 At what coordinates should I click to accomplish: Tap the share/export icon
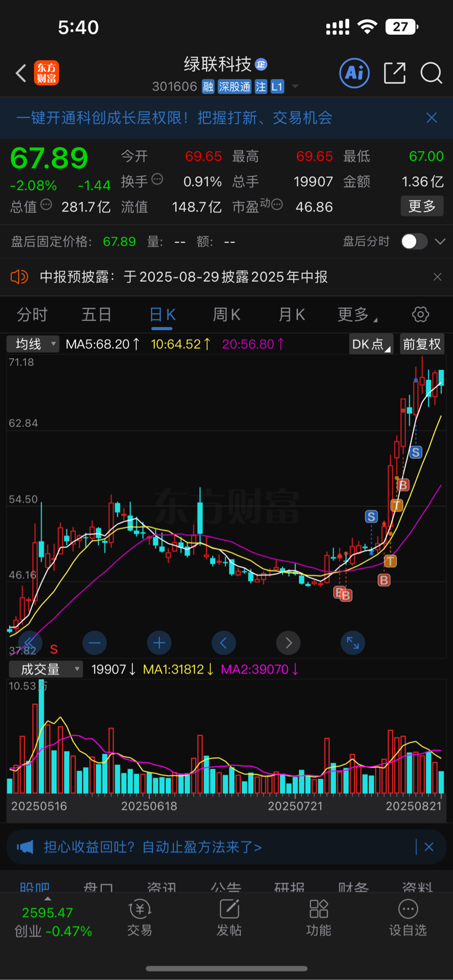click(395, 73)
